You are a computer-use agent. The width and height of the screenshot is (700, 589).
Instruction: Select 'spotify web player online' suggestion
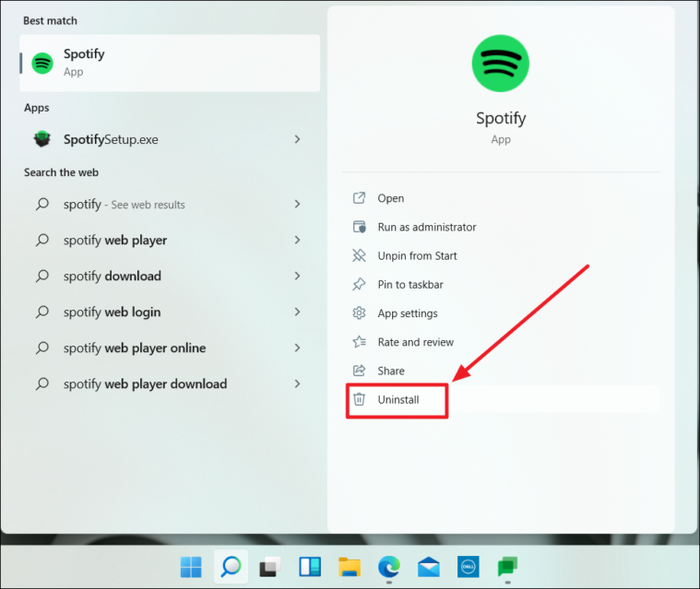170,348
